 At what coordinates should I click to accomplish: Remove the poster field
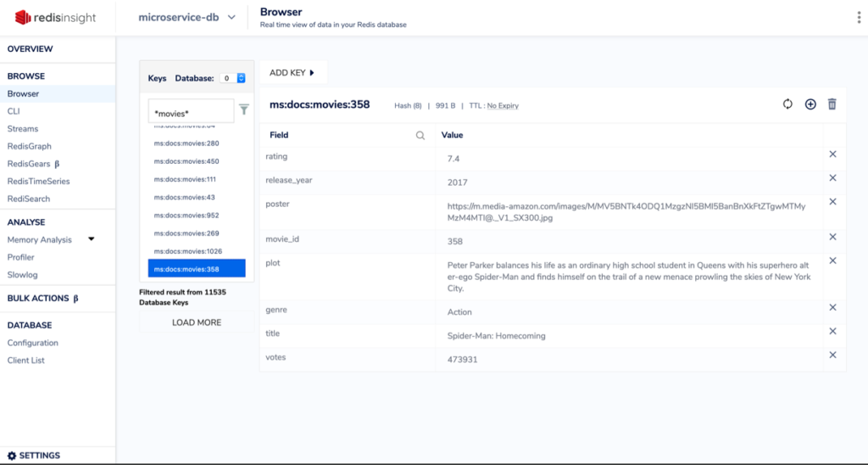click(x=832, y=202)
